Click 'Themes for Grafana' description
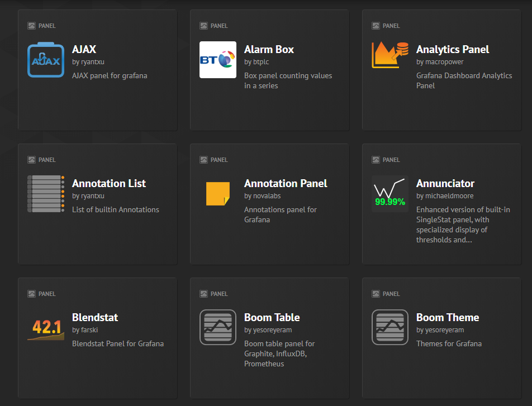This screenshot has width=532, height=406. click(x=449, y=343)
